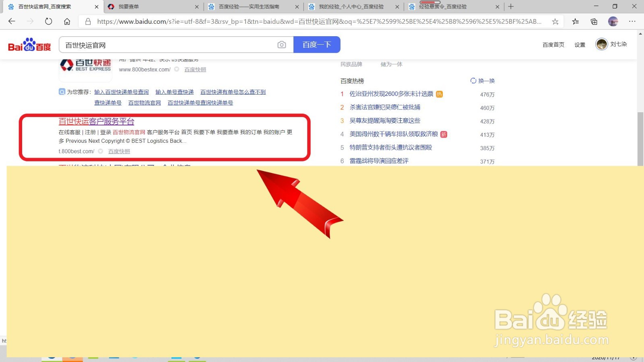Switch to 百度经验——实用生活指南 tab

coord(253,6)
